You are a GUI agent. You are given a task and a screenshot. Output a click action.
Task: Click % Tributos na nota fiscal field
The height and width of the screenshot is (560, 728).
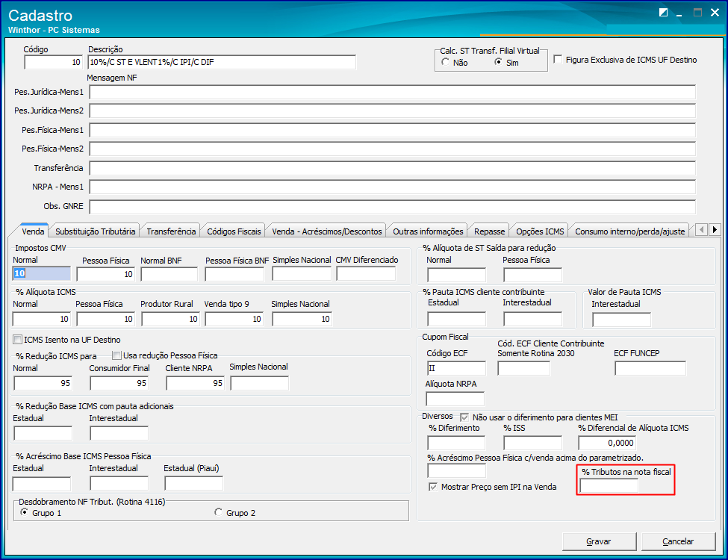pos(609,485)
